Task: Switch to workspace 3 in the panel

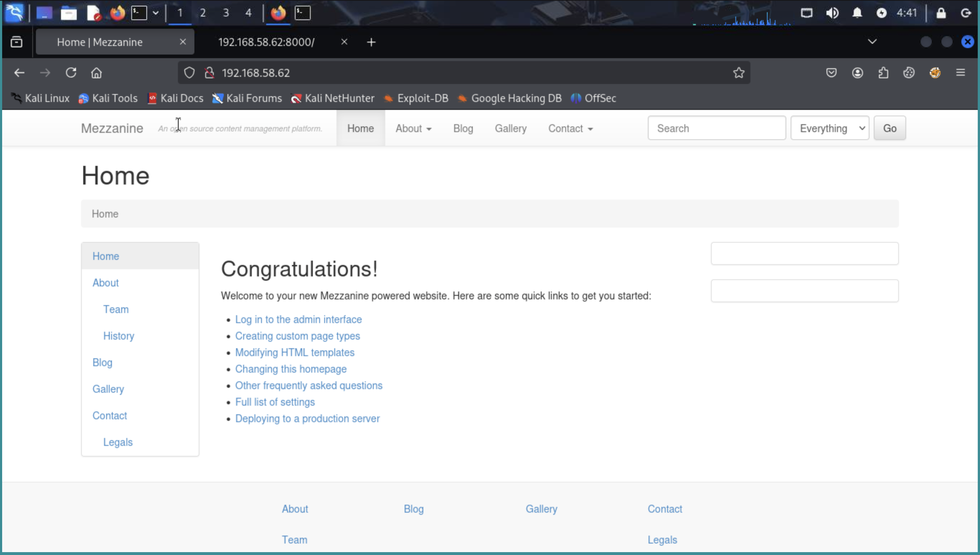Action: 226,13
